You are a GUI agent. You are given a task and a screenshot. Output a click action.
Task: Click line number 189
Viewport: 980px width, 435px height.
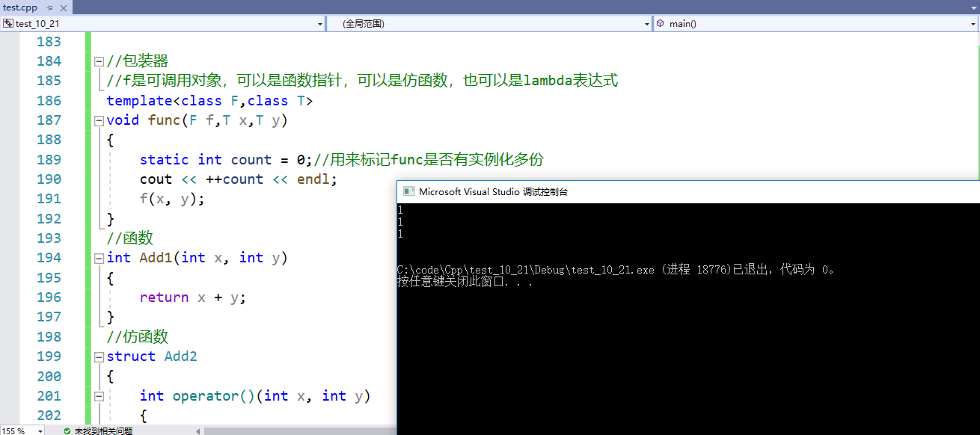tap(49, 159)
